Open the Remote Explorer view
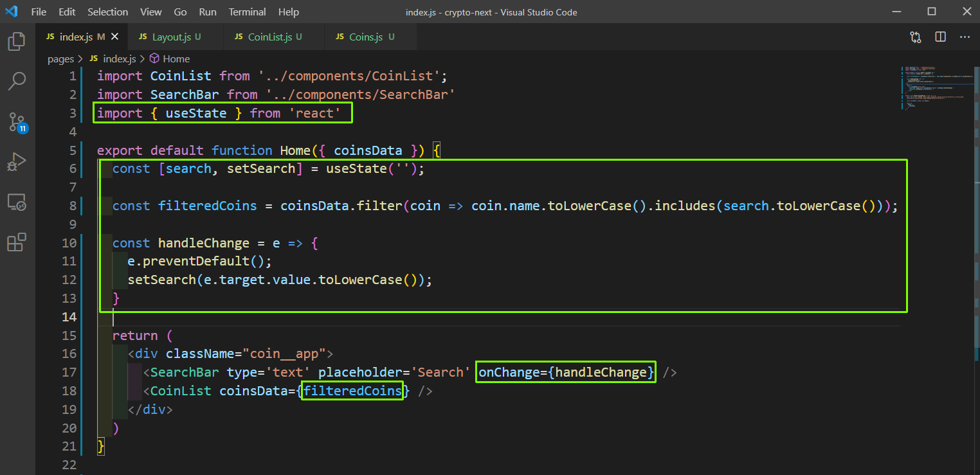980x475 pixels. tap(17, 202)
